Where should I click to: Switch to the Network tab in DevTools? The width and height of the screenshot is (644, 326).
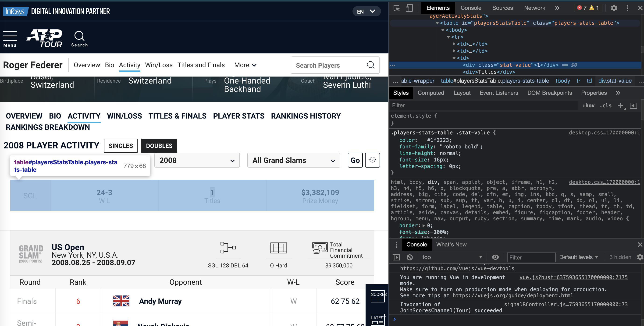pyautogui.click(x=534, y=8)
